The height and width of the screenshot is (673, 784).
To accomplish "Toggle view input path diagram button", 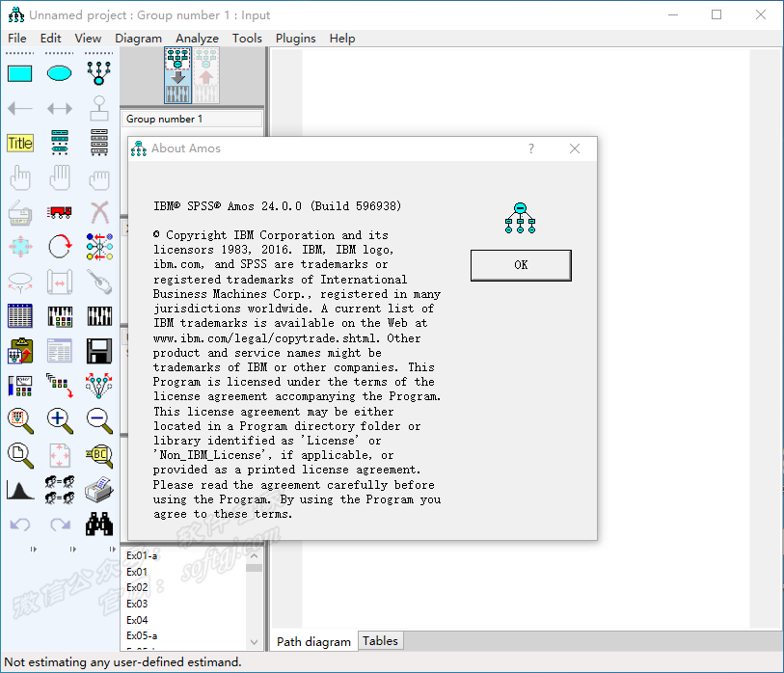I will tap(178, 75).
